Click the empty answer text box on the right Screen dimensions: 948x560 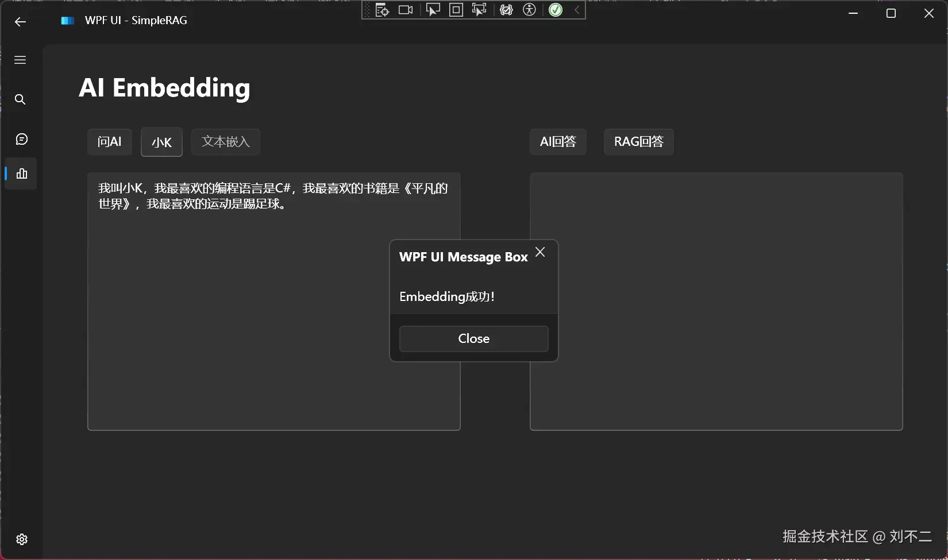click(x=716, y=302)
